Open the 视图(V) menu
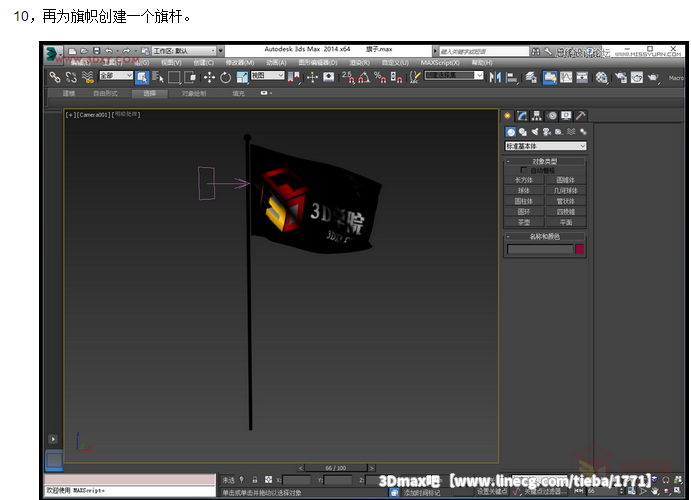 pyautogui.click(x=171, y=63)
